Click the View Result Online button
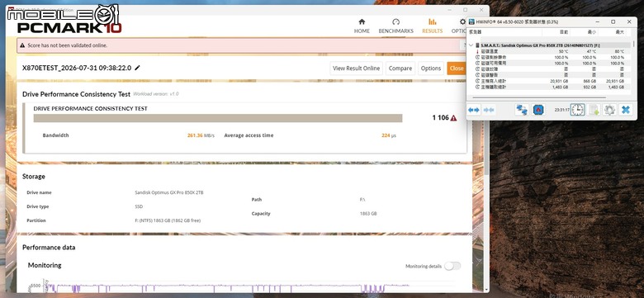The width and height of the screenshot is (644, 298). [x=356, y=69]
